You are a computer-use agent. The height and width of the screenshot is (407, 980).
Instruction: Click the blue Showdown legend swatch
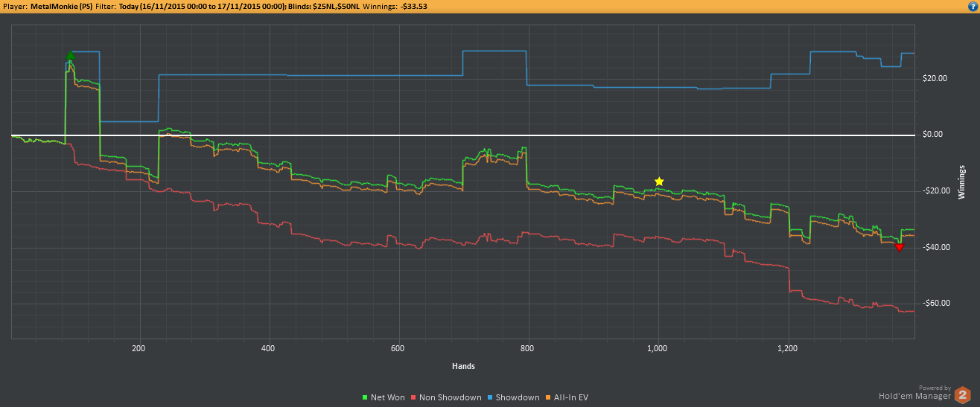tap(490, 398)
